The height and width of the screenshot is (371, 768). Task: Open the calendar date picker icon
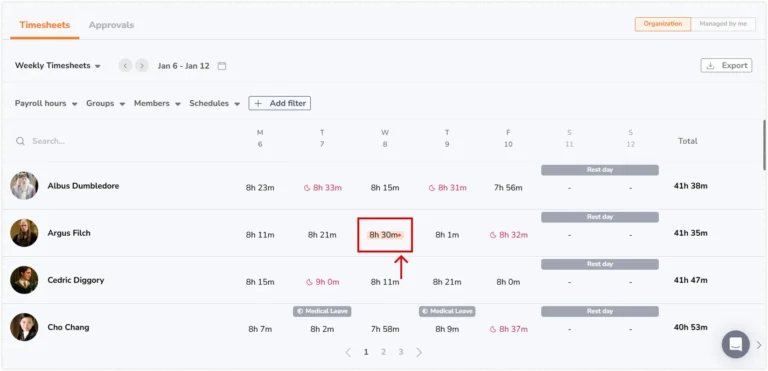(222, 66)
